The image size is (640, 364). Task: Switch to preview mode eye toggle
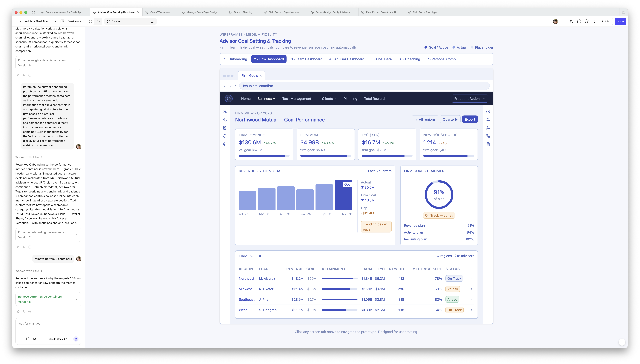point(90,21)
